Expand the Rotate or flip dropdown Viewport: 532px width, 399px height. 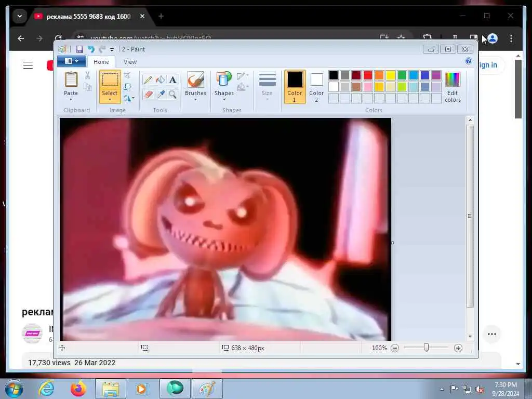click(129, 98)
